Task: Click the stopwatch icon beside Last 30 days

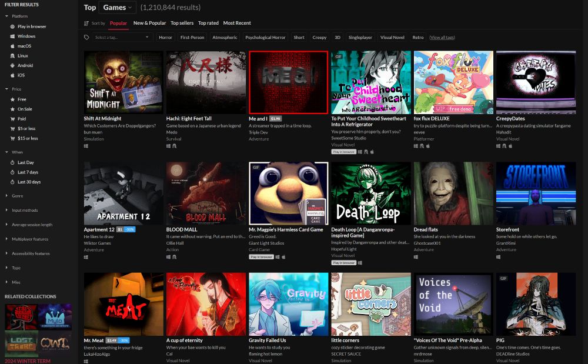Action: (12, 182)
